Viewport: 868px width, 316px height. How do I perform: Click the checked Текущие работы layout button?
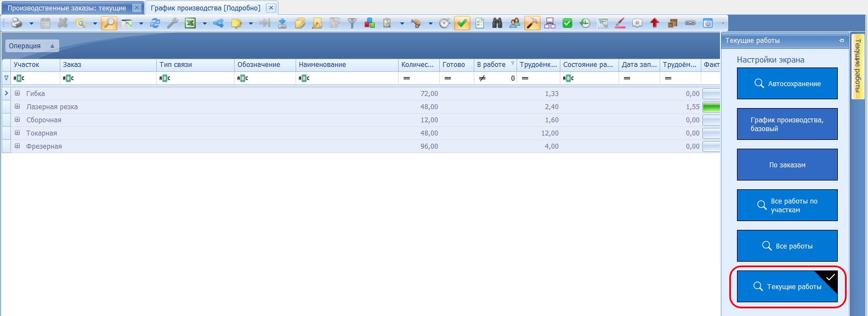point(787,286)
